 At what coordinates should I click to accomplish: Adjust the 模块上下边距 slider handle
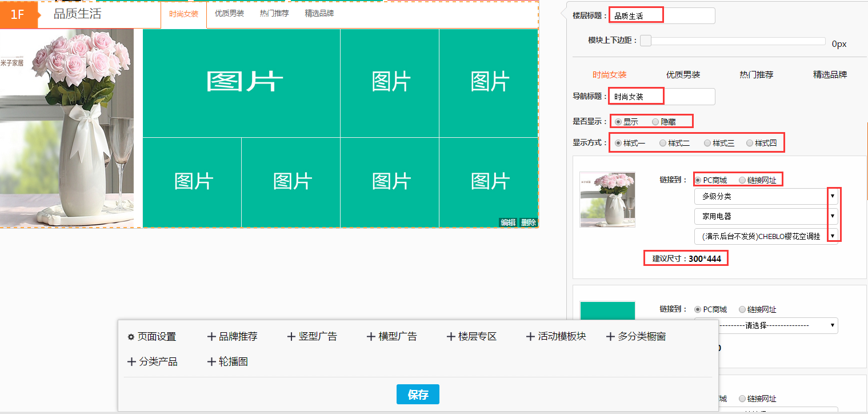[646, 41]
